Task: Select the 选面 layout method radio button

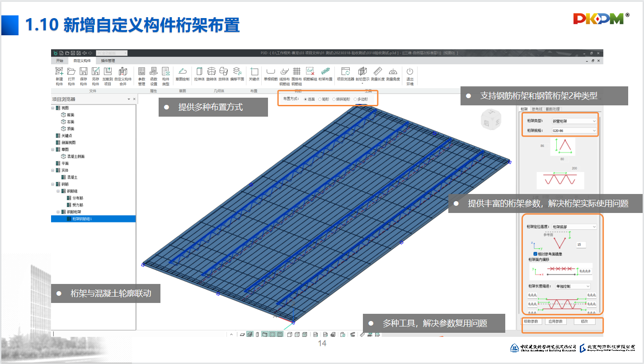Action: [306, 99]
